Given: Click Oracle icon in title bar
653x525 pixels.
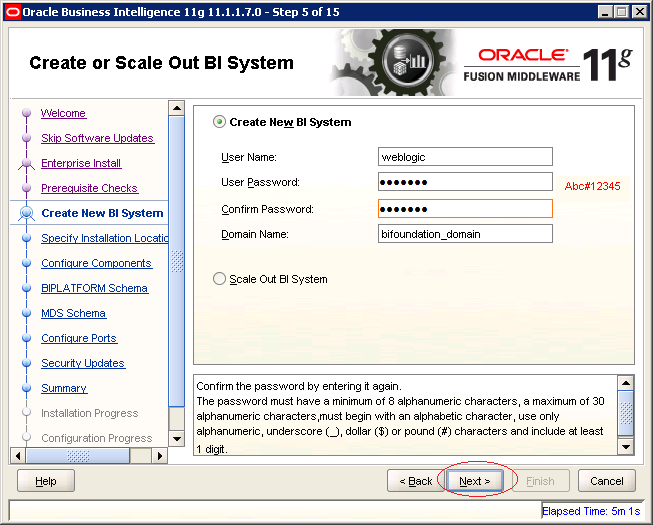Looking at the screenshot, I should point(12,12).
